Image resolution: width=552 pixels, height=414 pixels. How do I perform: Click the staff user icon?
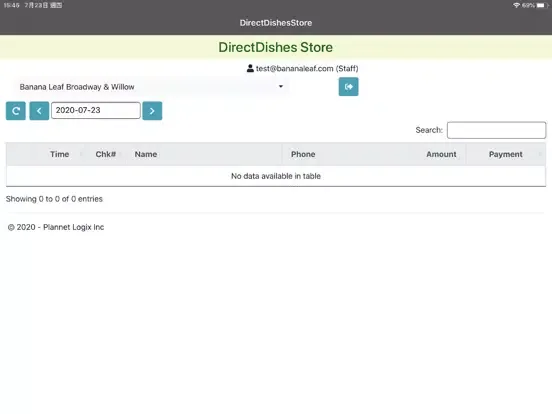point(250,68)
